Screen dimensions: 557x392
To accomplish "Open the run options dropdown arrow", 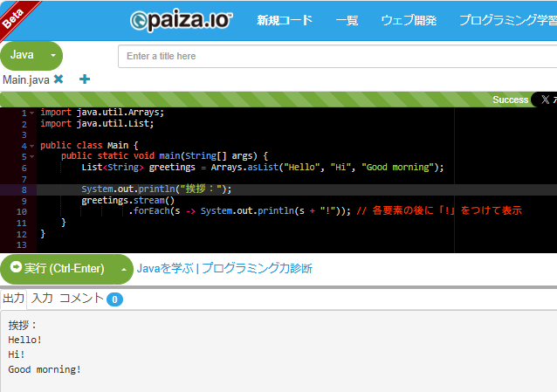I will click(x=123, y=269).
